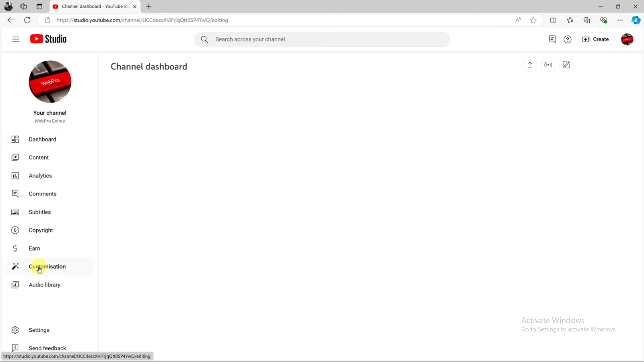This screenshot has width=644, height=362.
Task: Click the Subtitles icon
Action: [x=15, y=212]
